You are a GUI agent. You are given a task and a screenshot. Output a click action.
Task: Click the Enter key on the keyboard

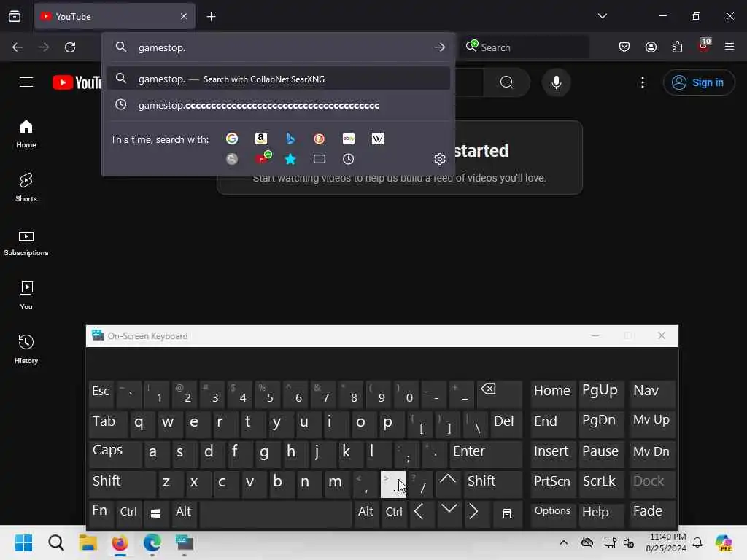[x=485, y=453]
